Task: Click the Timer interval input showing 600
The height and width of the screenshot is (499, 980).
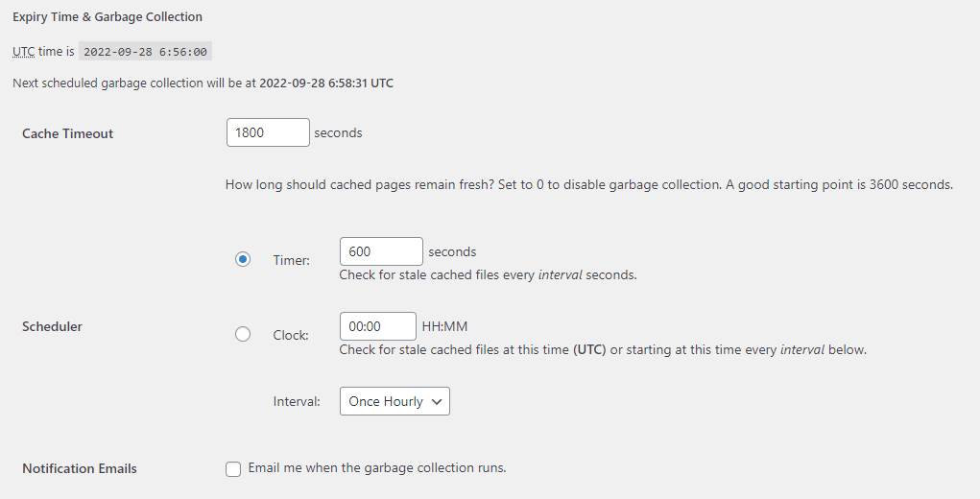Action: click(x=381, y=251)
